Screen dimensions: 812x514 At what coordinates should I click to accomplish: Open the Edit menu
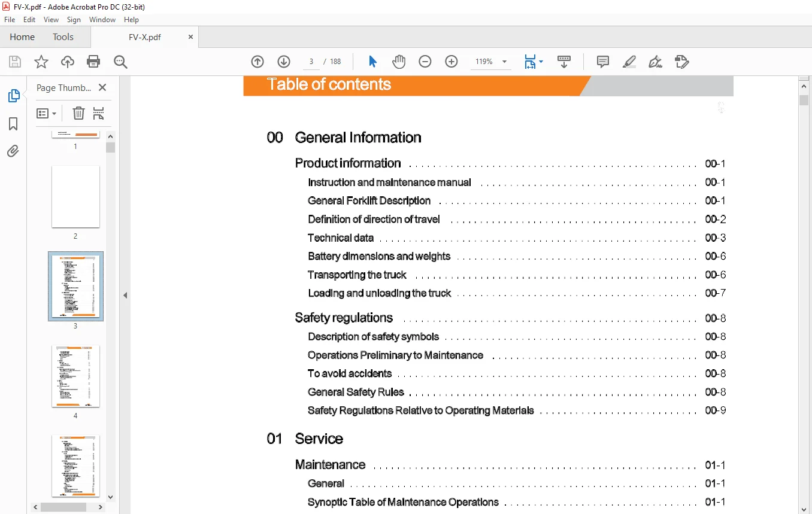point(29,20)
